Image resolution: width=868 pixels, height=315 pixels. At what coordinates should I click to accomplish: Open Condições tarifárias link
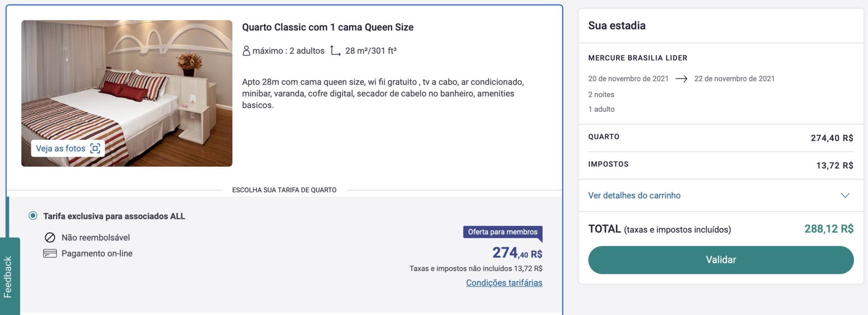click(x=504, y=283)
